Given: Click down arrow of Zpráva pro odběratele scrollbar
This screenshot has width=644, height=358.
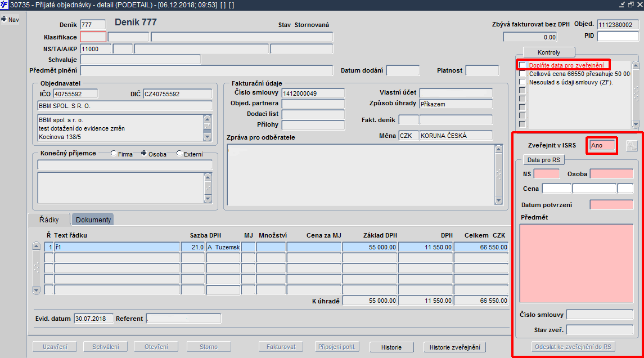Looking at the screenshot, I should tap(498, 200).
